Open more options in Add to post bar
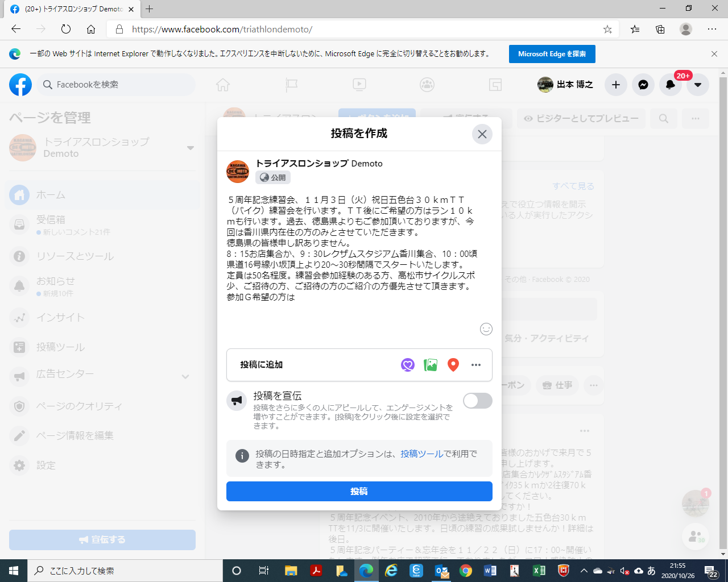 click(x=476, y=365)
